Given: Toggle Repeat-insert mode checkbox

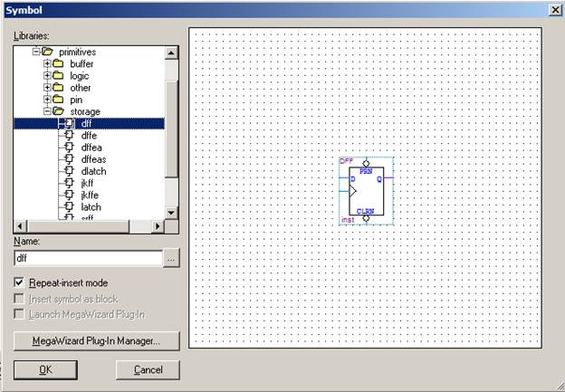Looking at the screenshot, I should click(20, 282).
